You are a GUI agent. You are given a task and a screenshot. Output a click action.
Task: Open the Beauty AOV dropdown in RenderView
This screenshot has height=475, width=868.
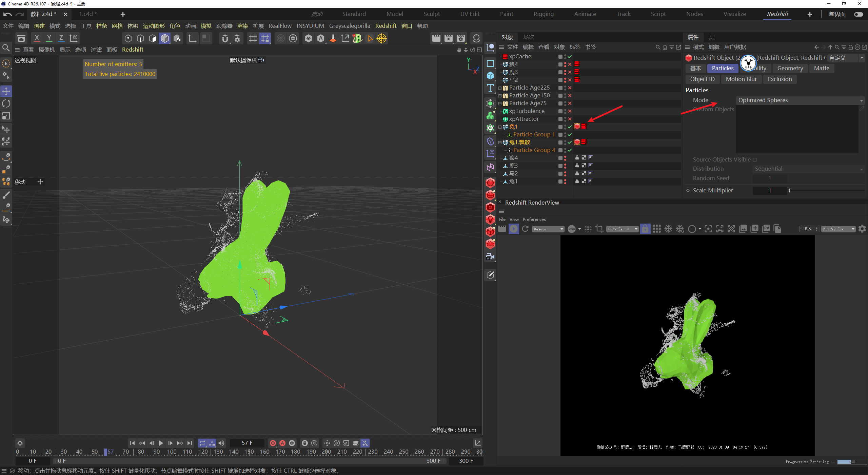click(x=548, y=229)
